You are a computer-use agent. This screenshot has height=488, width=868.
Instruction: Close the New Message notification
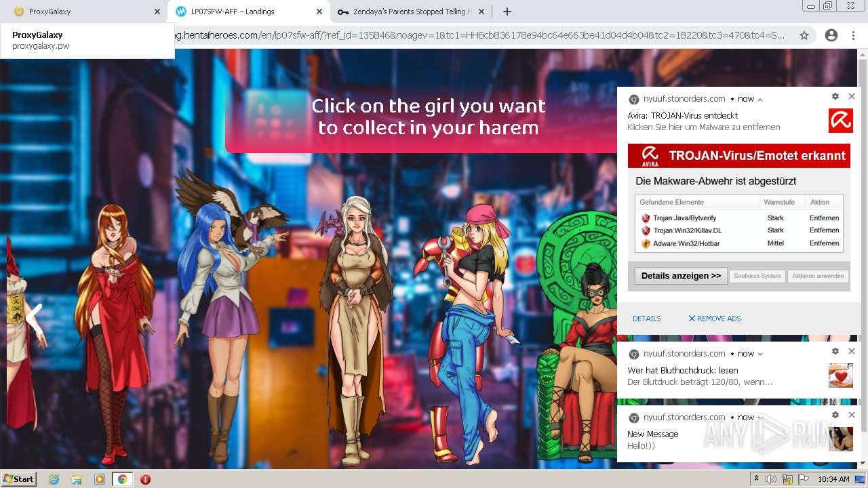tap(852, 415)
